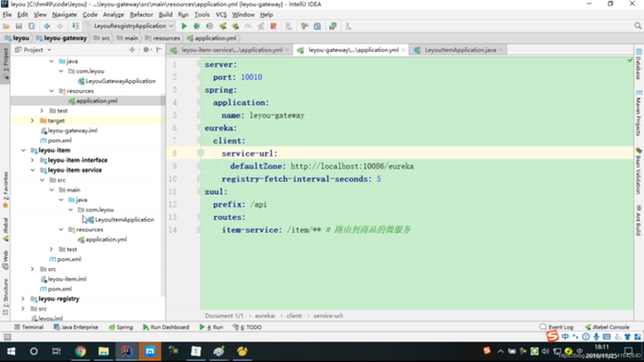Collapse the java folder in leyou-gateway
The image size is (644, 362).
pyautogui.click(x=52, y=61)
